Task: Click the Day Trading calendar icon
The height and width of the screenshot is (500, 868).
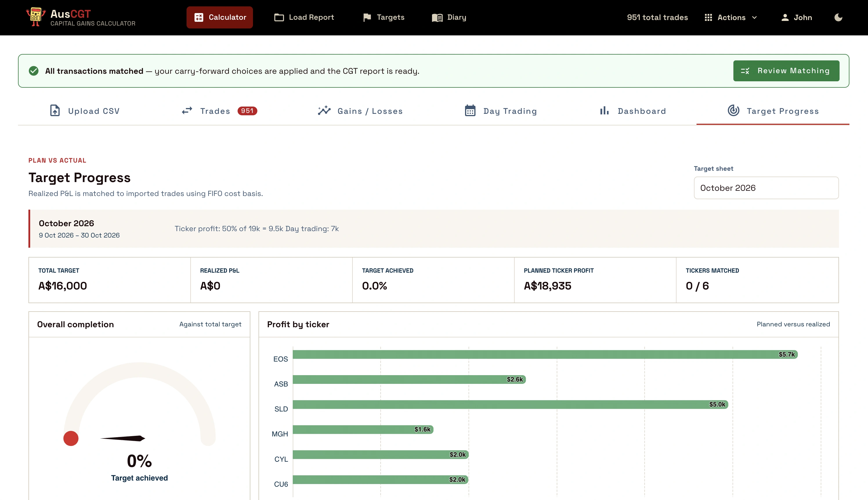Action: tap(470, 111)
